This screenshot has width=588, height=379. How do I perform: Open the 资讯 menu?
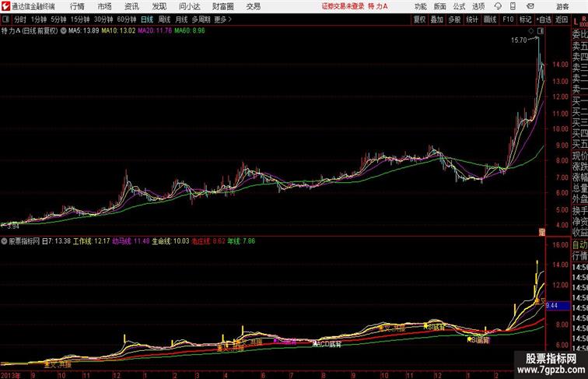[131, 6]
